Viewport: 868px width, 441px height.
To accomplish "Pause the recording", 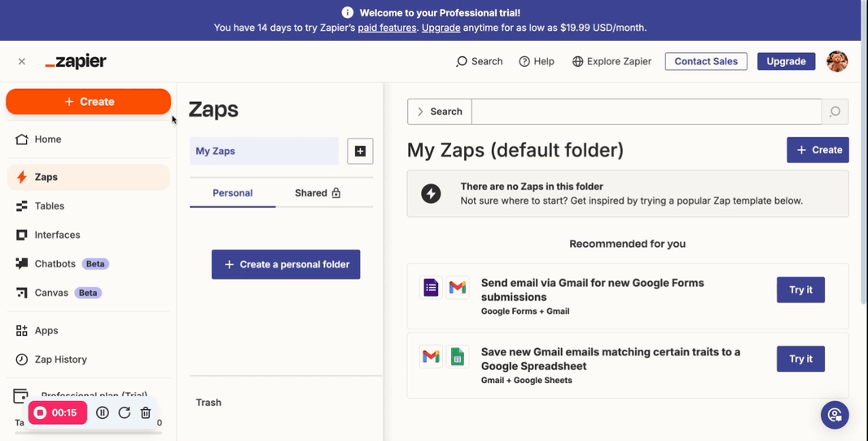I will (103, 412).
